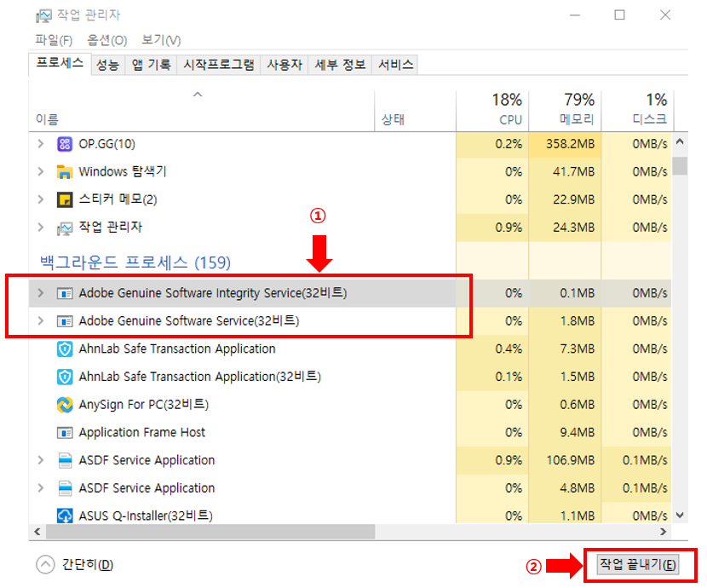The width and height of the screenshot is (707, 588).
Task: Click vertical scrollbar down arrow
Action: (x=680, y=515)
